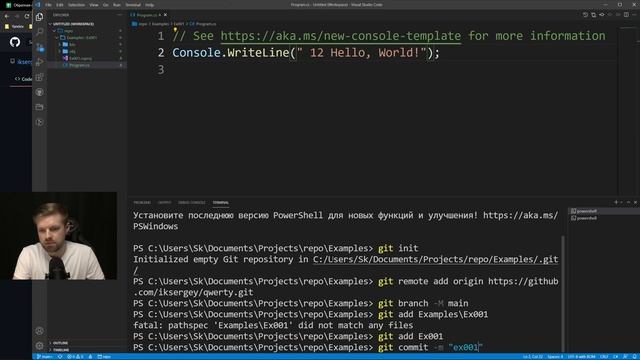Screen dimensions: 640x360
Task: Open the Terminal menu
Action: coord(133,5)
